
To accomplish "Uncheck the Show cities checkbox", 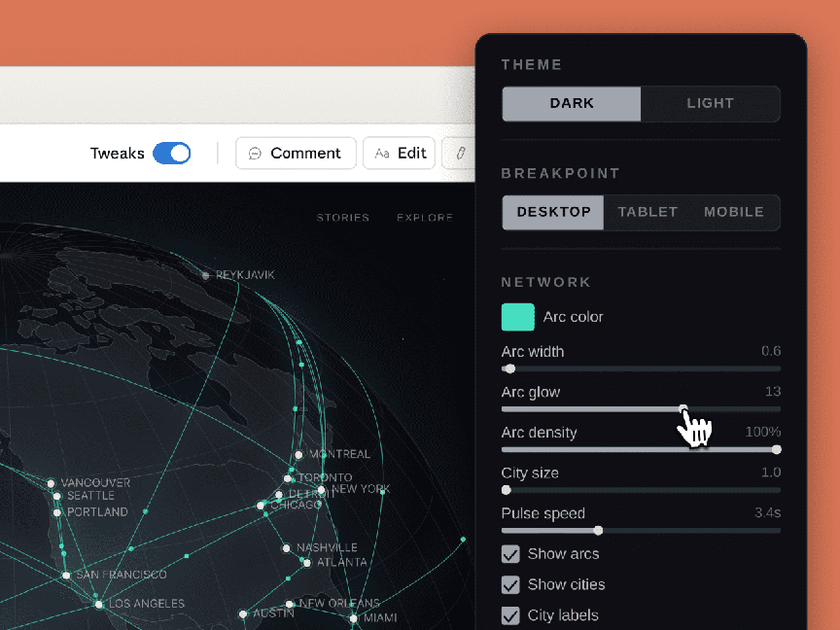I will [510, 584].
